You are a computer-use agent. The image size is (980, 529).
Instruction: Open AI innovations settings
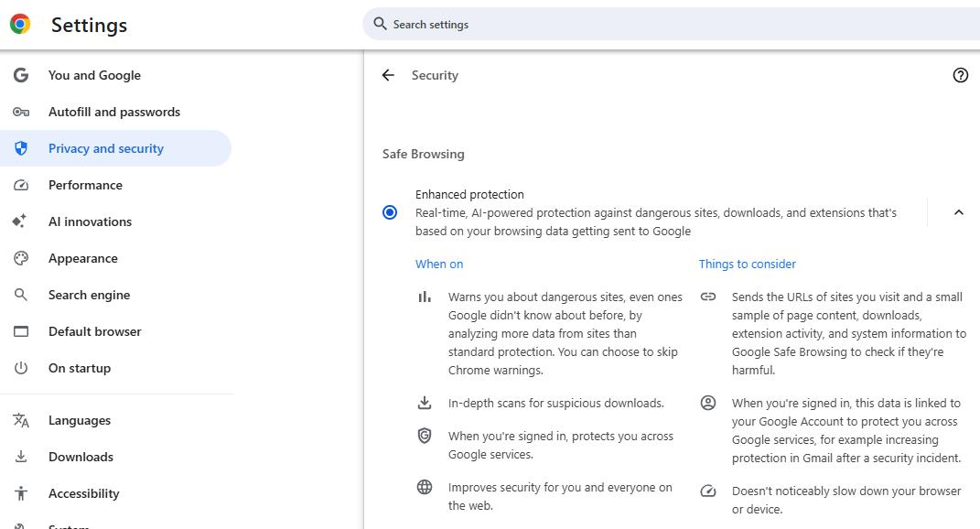point(115,221)
